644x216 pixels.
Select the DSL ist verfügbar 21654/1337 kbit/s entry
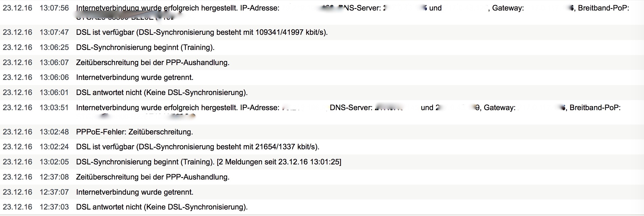(322, 147)
